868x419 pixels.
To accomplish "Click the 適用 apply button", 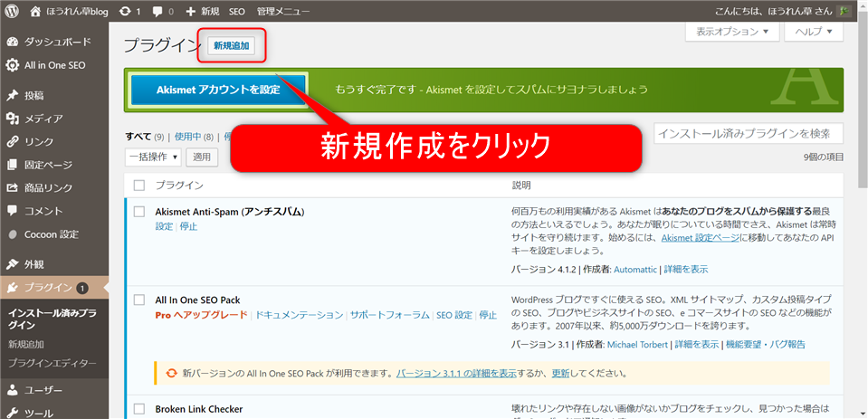I will (x=202, y=157).
